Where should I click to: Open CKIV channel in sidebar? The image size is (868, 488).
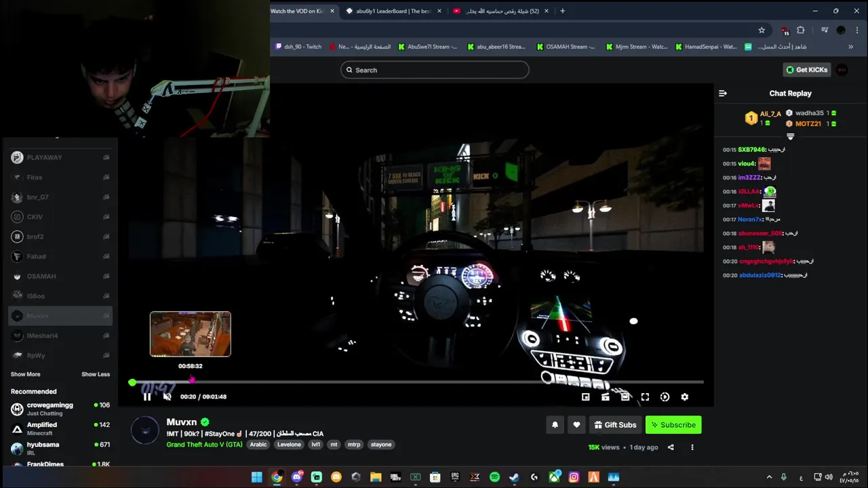[x=60, y=217]
